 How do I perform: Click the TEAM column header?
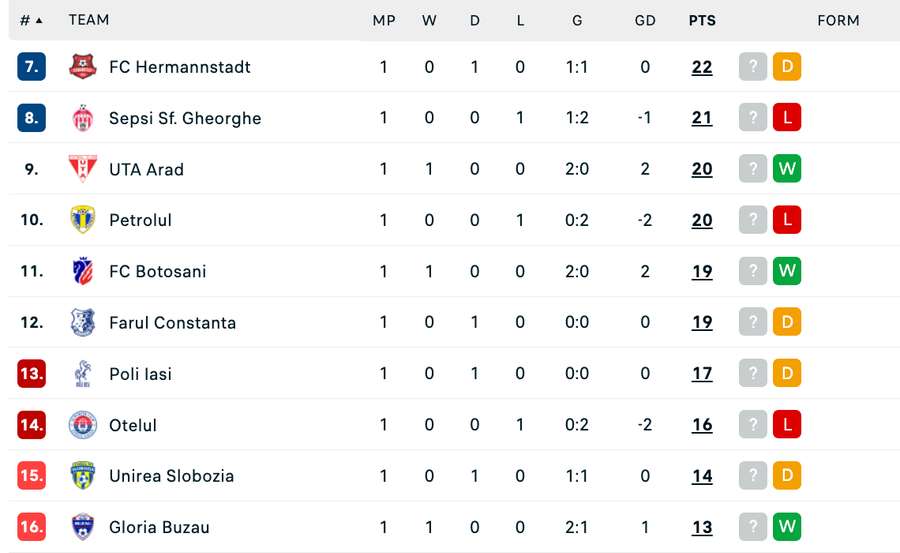click(89, 20)
